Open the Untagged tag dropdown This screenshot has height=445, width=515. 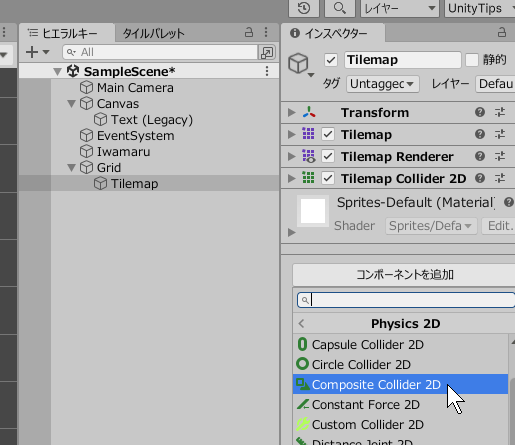383,84
